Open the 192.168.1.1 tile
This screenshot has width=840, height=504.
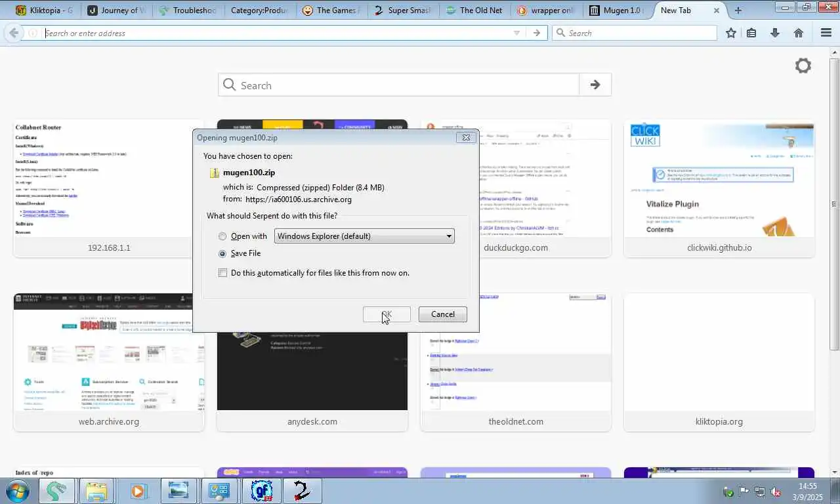coord(109,189)
